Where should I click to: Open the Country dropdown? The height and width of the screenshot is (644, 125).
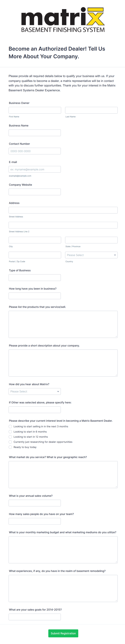pyautogui.click(x=91, y=255)
